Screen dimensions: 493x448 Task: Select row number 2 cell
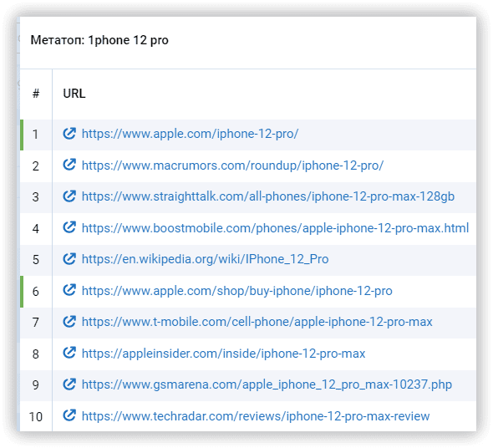pyautogui.click(x=36, y=165)
